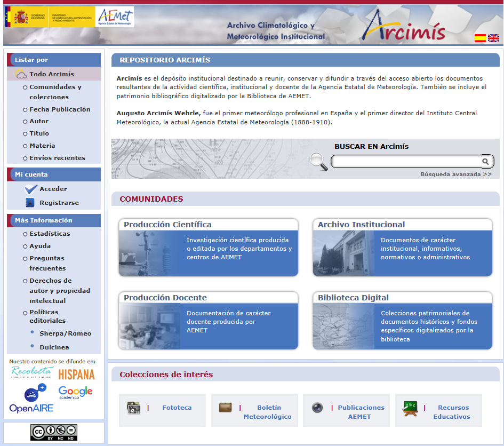Click the REPOSITORIO ARCIMÍS heading

165,60
